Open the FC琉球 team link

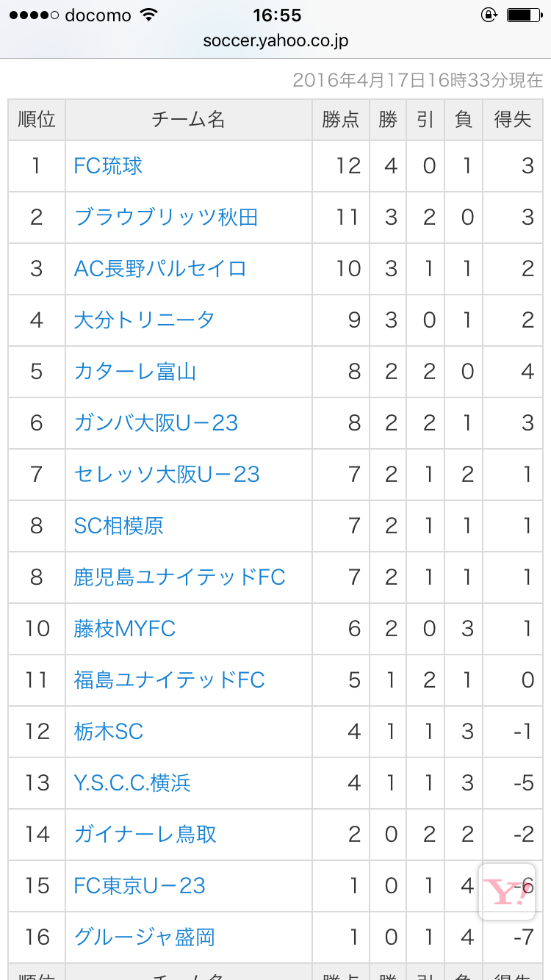pos(108,166)
